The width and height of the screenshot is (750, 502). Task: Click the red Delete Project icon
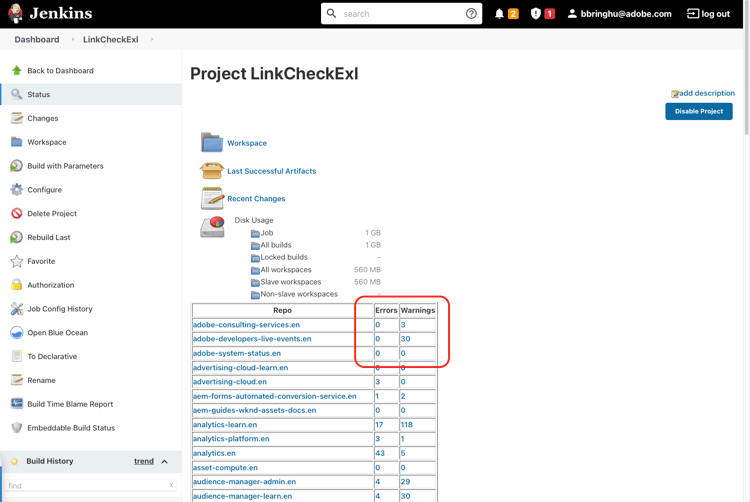point(17,213)
